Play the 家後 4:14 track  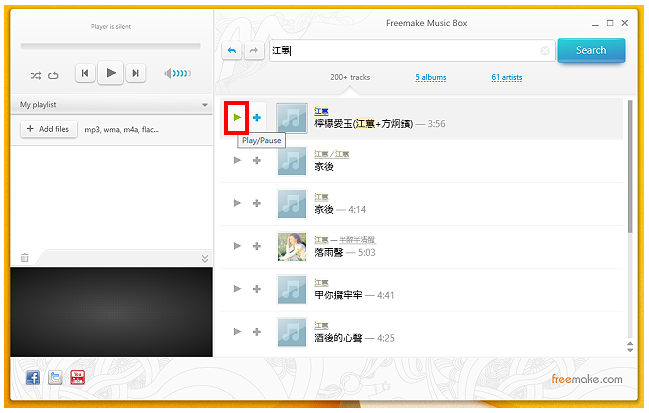tap(237, 203)
